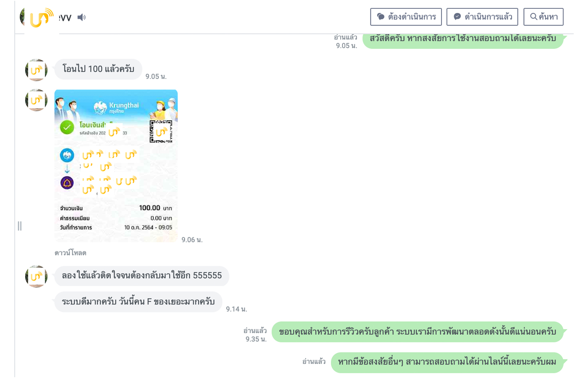This screenshot has width=588, height=378.
Task: Click the sender avatar beside โอนไป 100 message
Action: pyautogui.click(x=36, y=70)
